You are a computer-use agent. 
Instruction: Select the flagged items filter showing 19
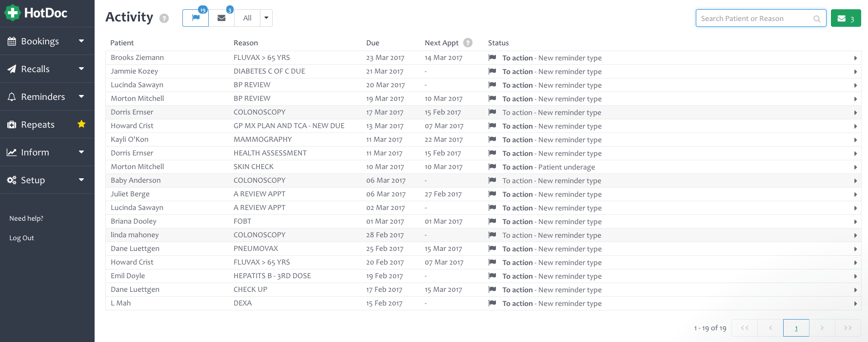[x=196, y=18]
